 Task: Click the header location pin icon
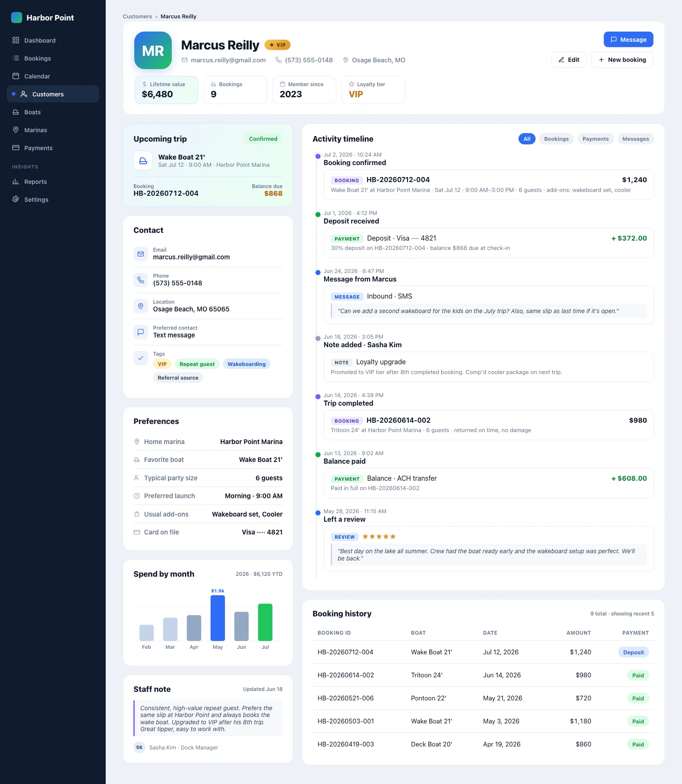point(346,60)
